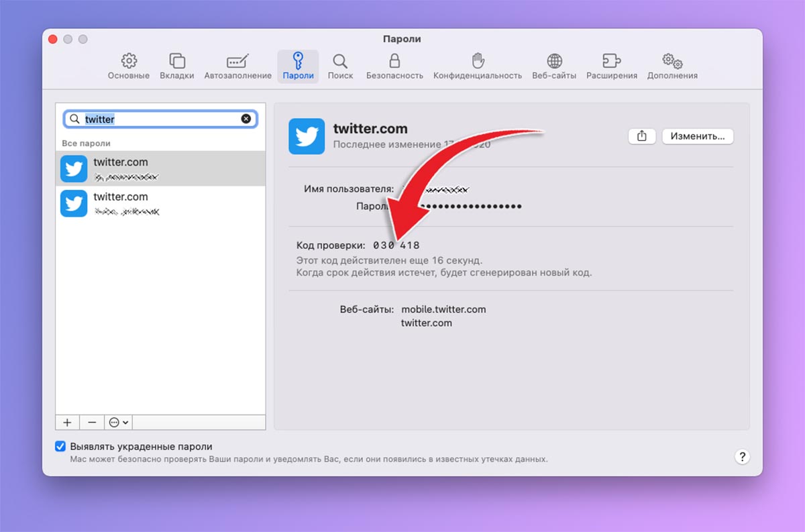Open the Автозаполнение settings tab
Image resolution: width=805 pixels, height=532 pixels.
tap(237, 66)
